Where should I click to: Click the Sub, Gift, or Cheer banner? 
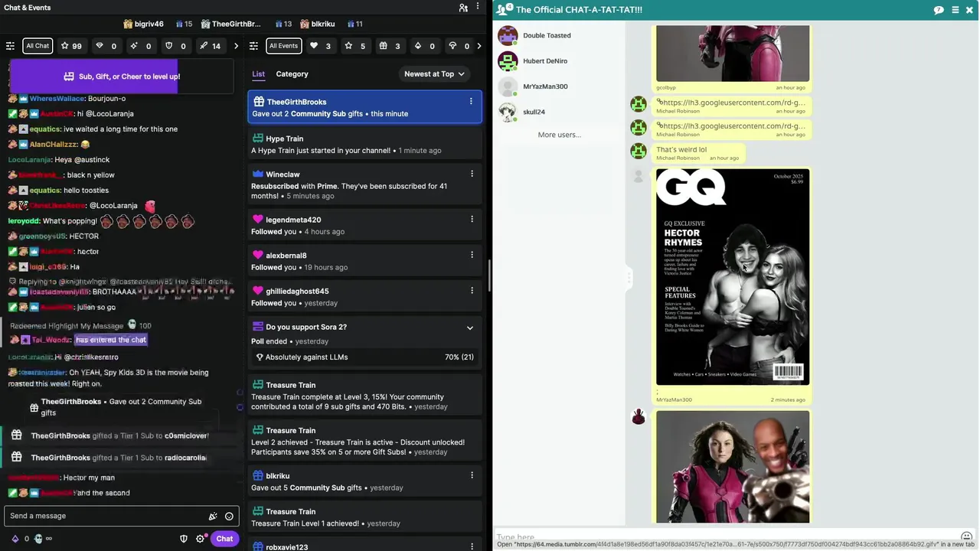tap(122, 77)
